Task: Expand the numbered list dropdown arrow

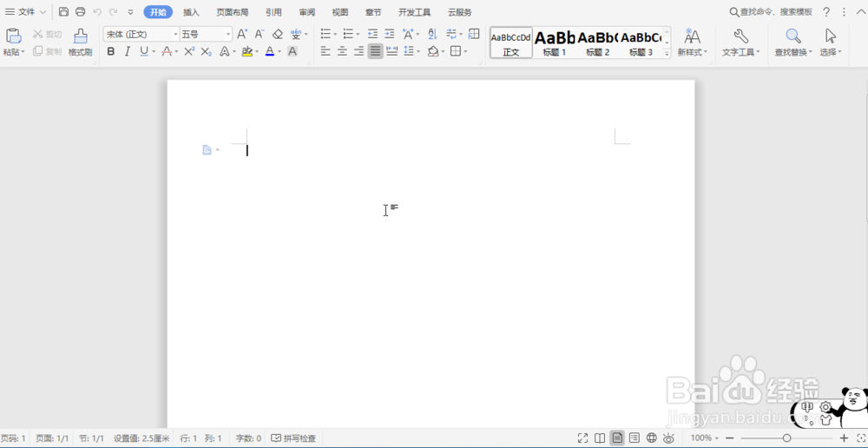Action: [x=358, y=35]
